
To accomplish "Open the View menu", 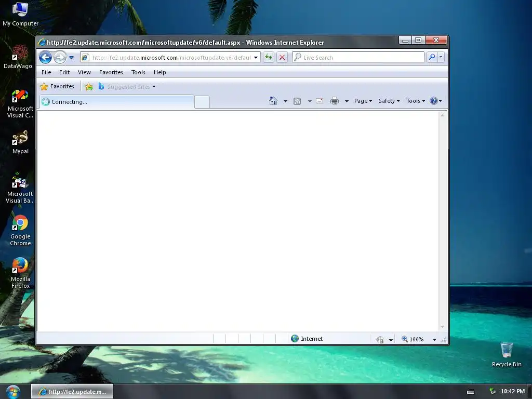I will point(84,72).
